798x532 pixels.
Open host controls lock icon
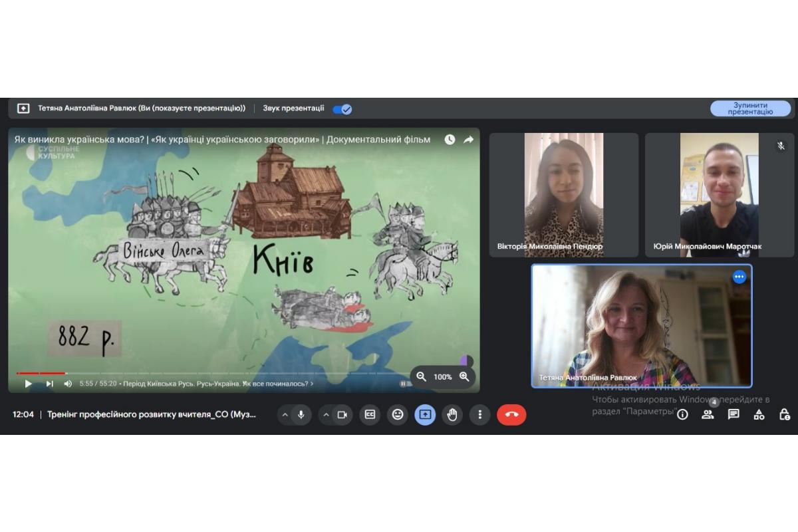pyautogui.click(x=785, y=414)
